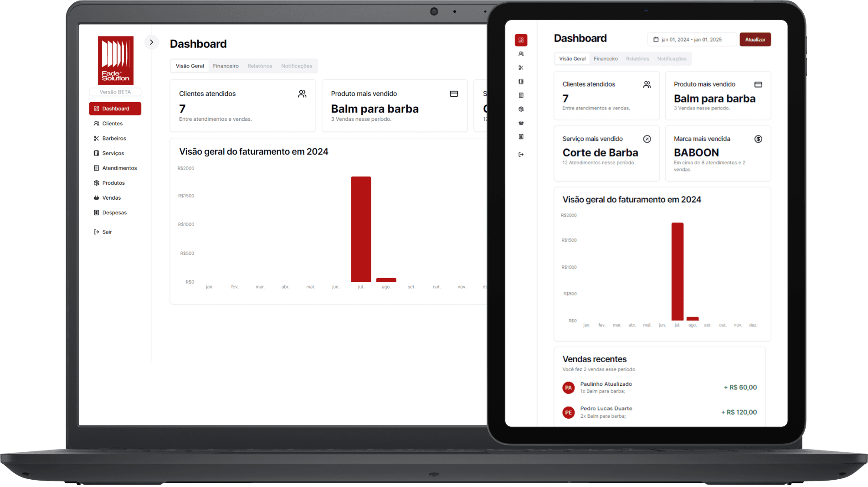
Task: Click PE avatar for Pedro Lucas Duarte sale
Action: pyautogui.click(x=568, y=413)
